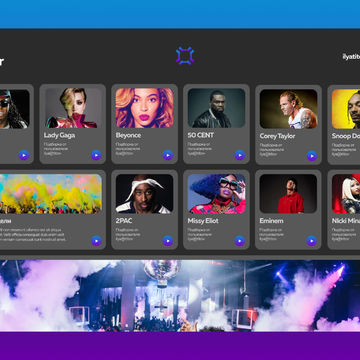The image size is (360, 360).
Task: Open the Beyonce photo thumbnail
Action: (x=145, y=108)
